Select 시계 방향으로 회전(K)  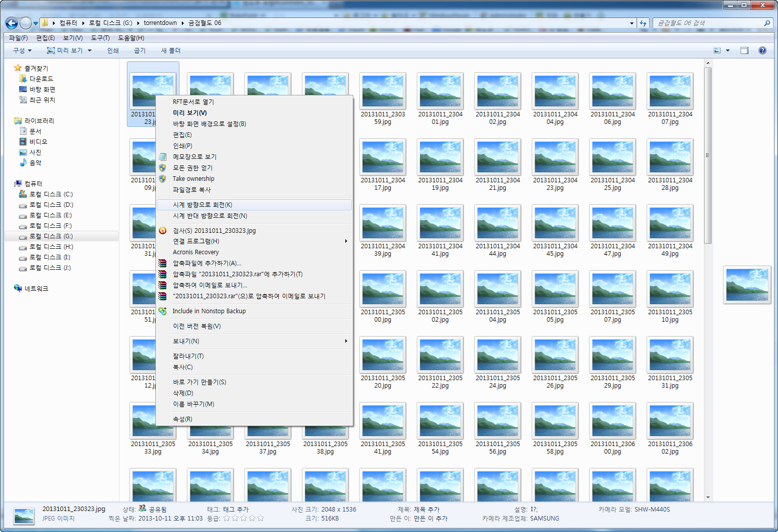(x=254, y=205)
